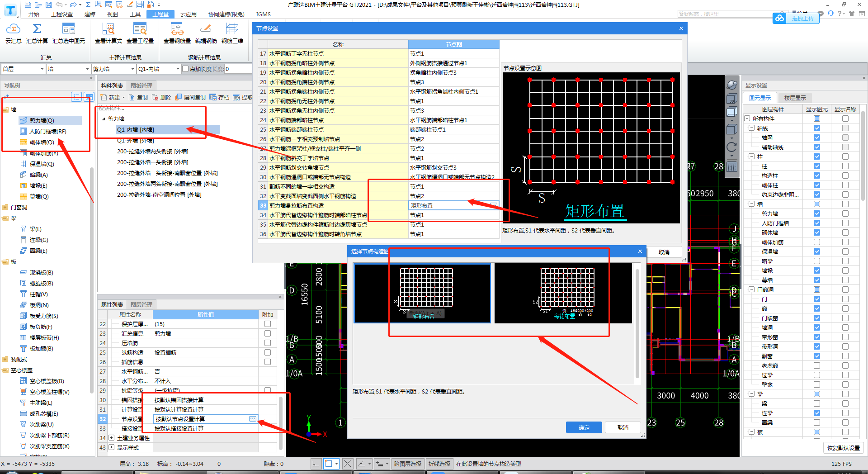This screenshot has width=868, height=474.
Task: Toggle 剪力墙 显示名称 checkbox
Action: point(845,213)
